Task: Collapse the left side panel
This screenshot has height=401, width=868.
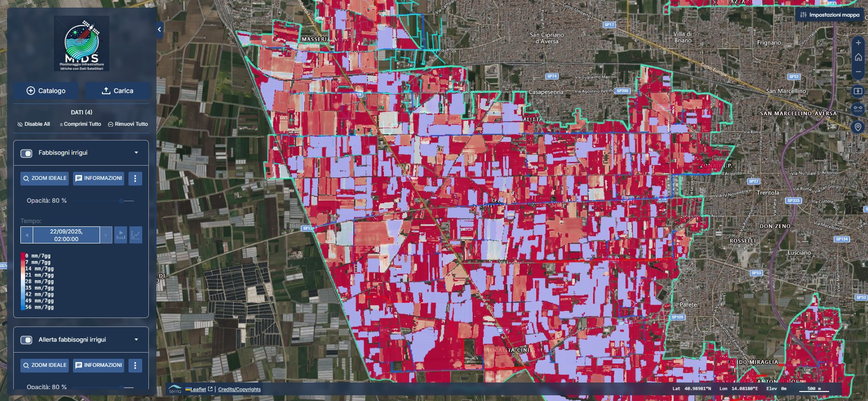Action: pos(159,29)
